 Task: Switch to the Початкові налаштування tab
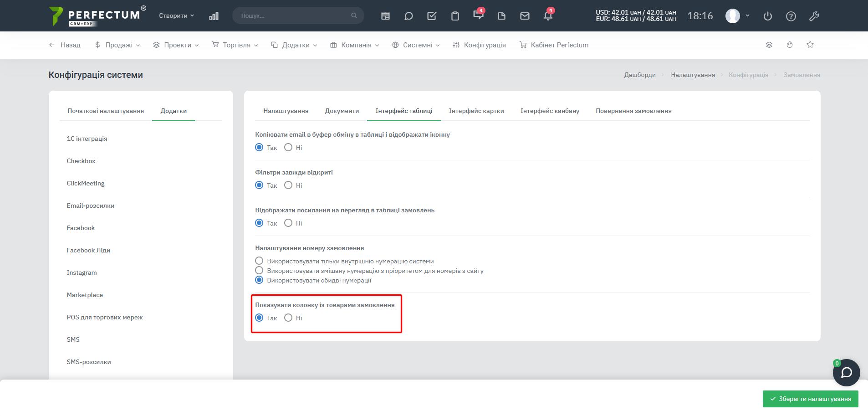point(106,111)
